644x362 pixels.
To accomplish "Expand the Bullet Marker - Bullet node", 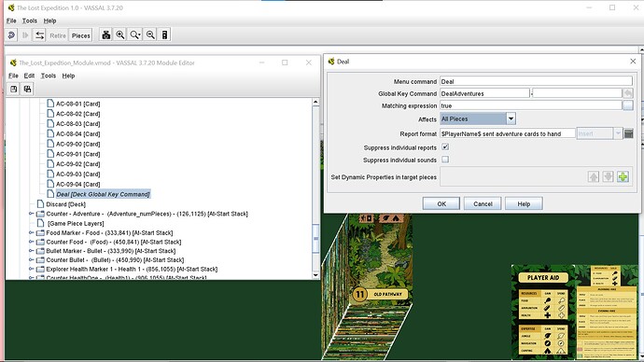I will click(31, 251).
